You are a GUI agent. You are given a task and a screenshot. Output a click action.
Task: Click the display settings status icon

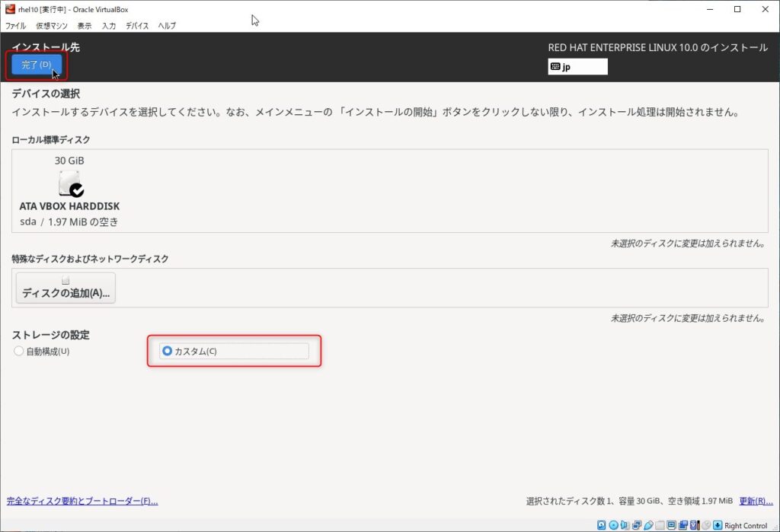(672, 525)
